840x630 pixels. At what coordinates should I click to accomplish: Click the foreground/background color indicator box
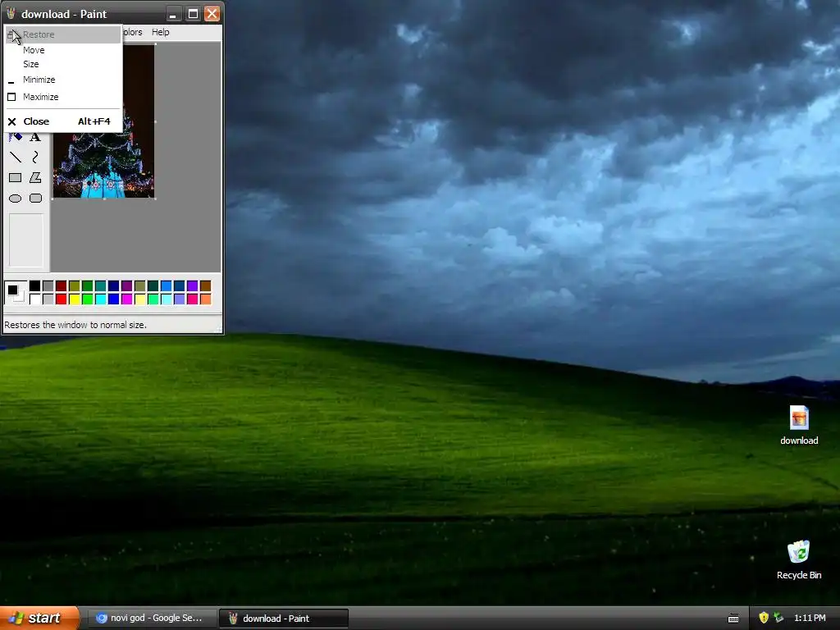coord(15,293)
